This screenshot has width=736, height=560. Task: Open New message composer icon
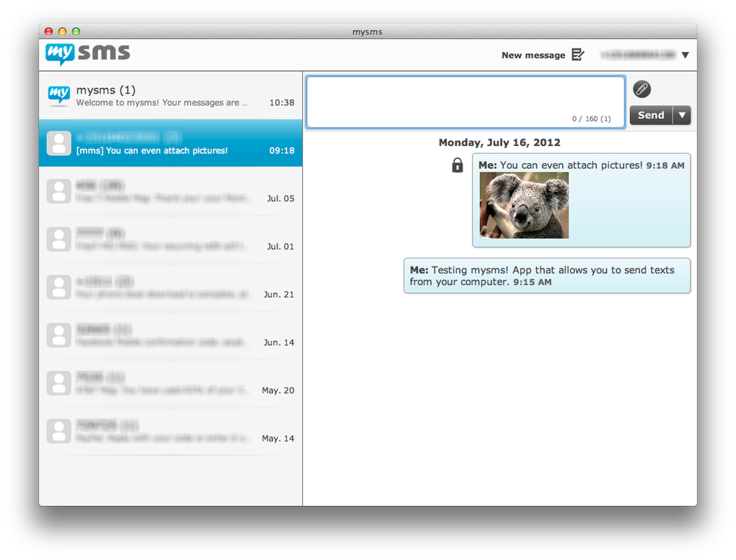coord(578,55)
